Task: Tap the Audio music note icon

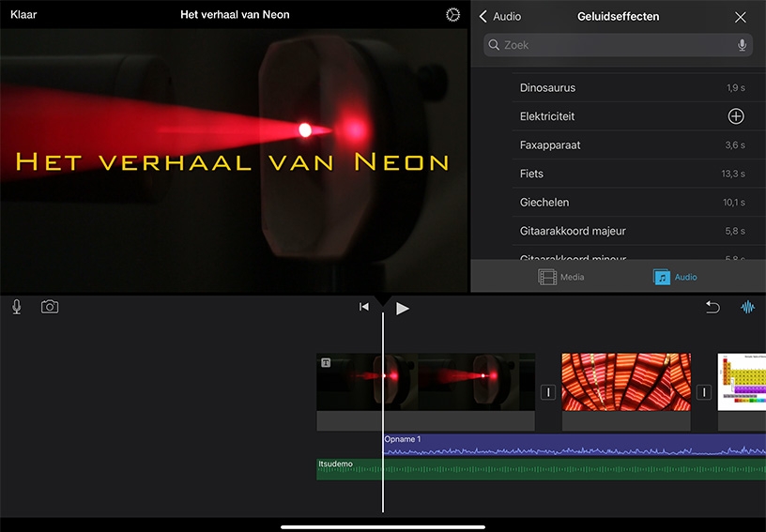Action: (662, 277)
